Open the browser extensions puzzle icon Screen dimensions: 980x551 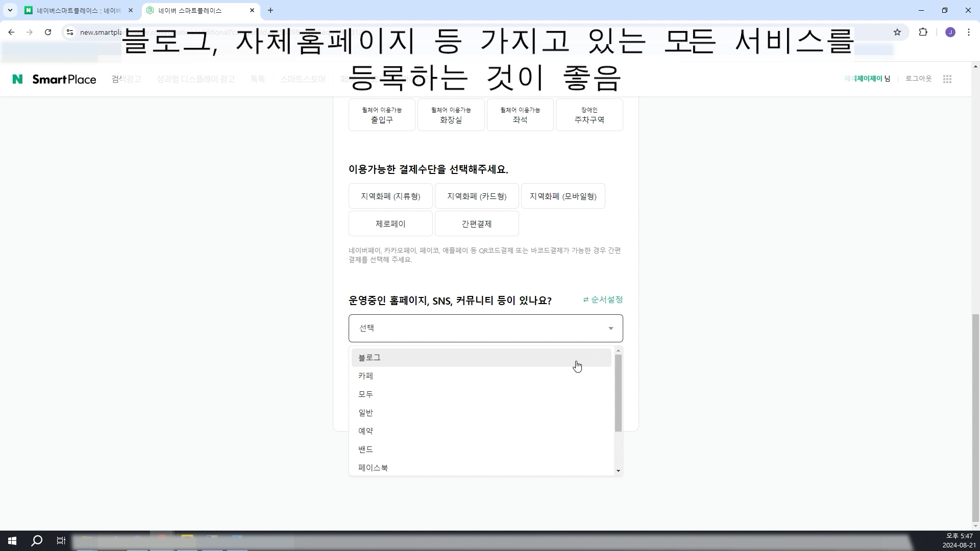pyautogui.click(x=923, y=32)
